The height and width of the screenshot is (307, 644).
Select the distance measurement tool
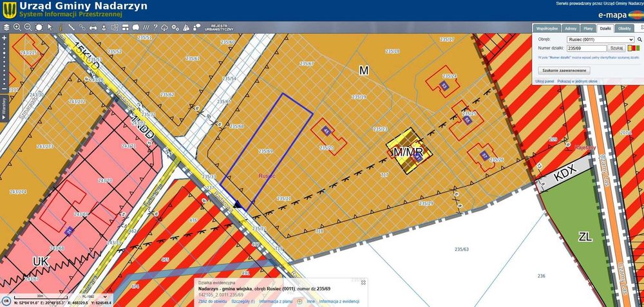point(71,28)
